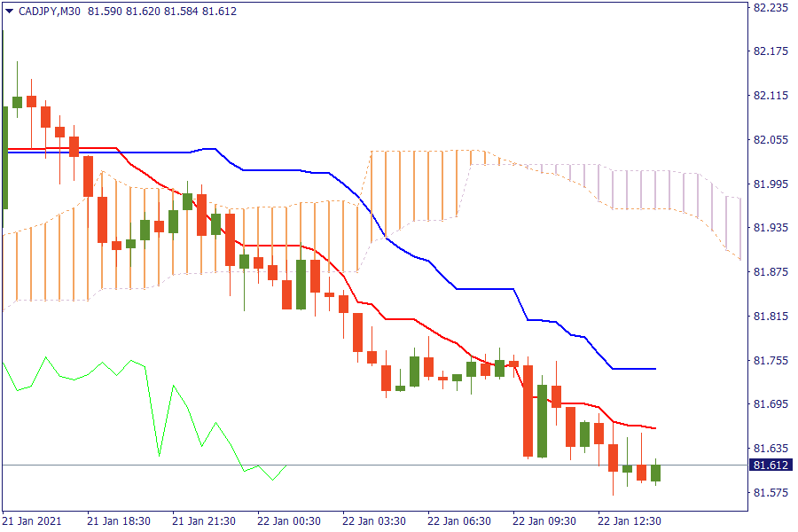This screenshot has height=532, width=798.
Task: Click the tall green candle at left edge
Action: coord(4,157)
